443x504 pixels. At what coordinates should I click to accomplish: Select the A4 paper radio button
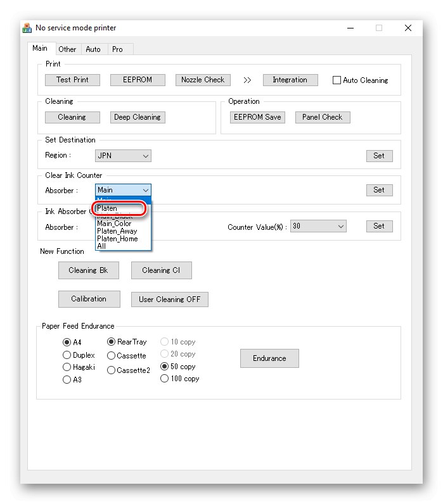point(67,343)
